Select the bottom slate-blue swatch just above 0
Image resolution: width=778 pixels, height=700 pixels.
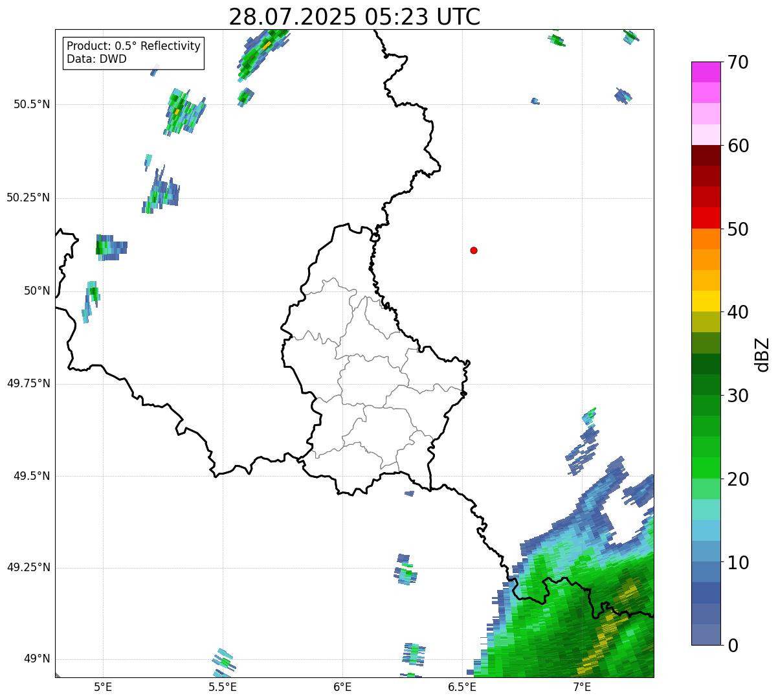[x=705, y=635]
